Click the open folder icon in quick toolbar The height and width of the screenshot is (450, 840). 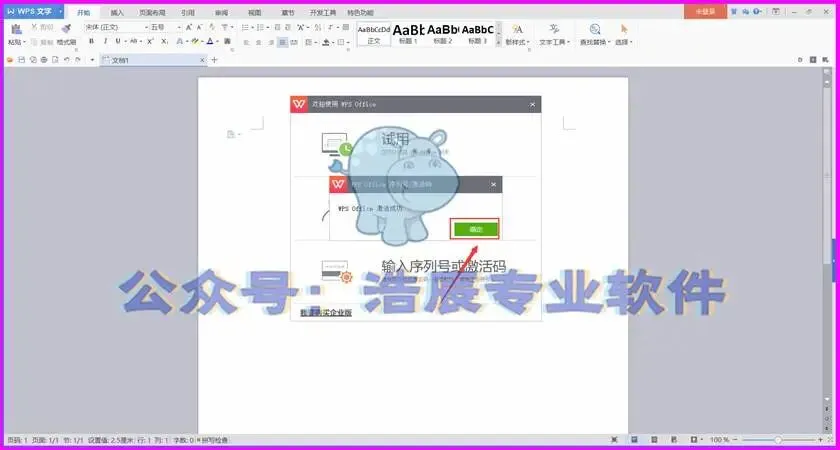(10, 60)
